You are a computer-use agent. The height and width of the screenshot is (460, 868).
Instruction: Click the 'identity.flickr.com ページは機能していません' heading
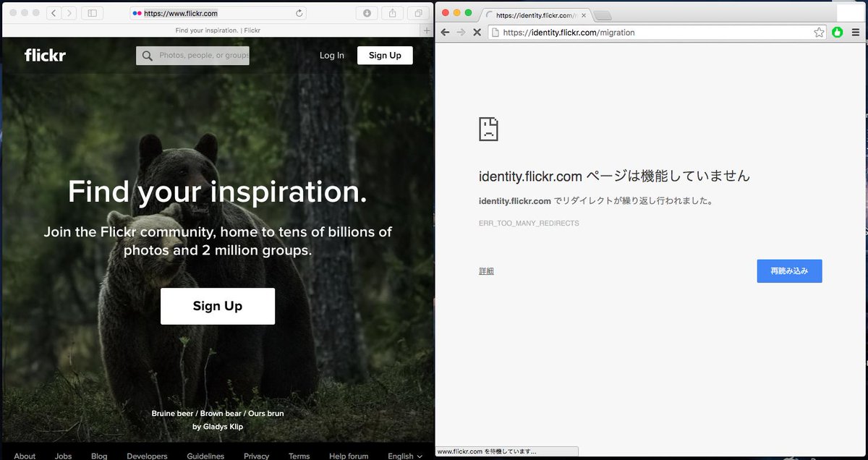[614, 176]
